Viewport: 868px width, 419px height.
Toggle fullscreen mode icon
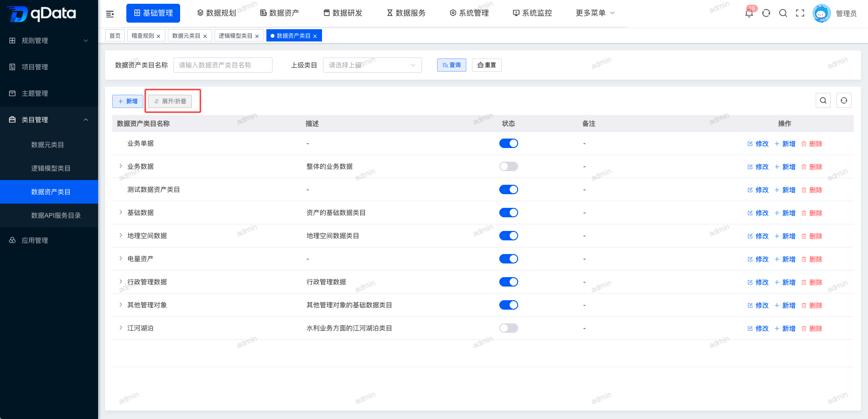click(800, 13)
